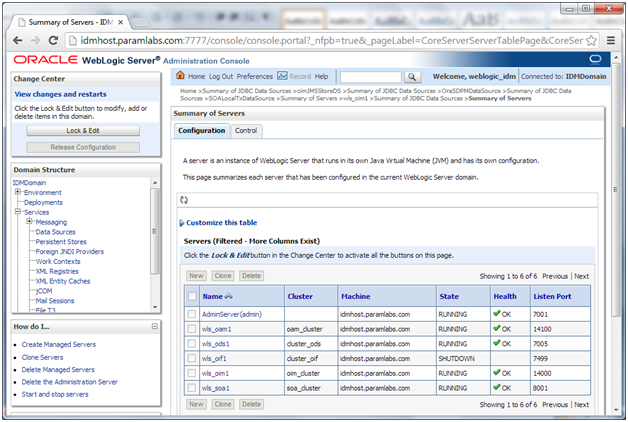Click the browser forward arrow
Viewport: 628px width, 422px height.
(x=35, y=40)
